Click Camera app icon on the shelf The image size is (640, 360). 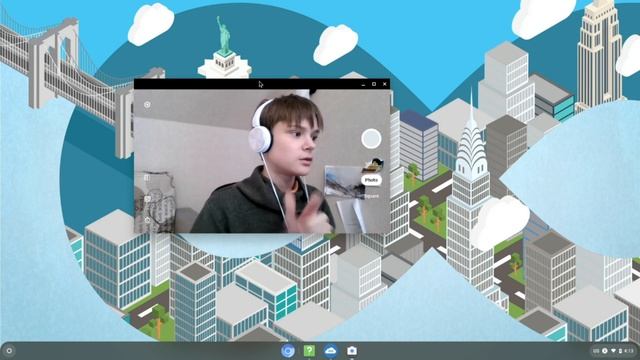click(352, 351)
